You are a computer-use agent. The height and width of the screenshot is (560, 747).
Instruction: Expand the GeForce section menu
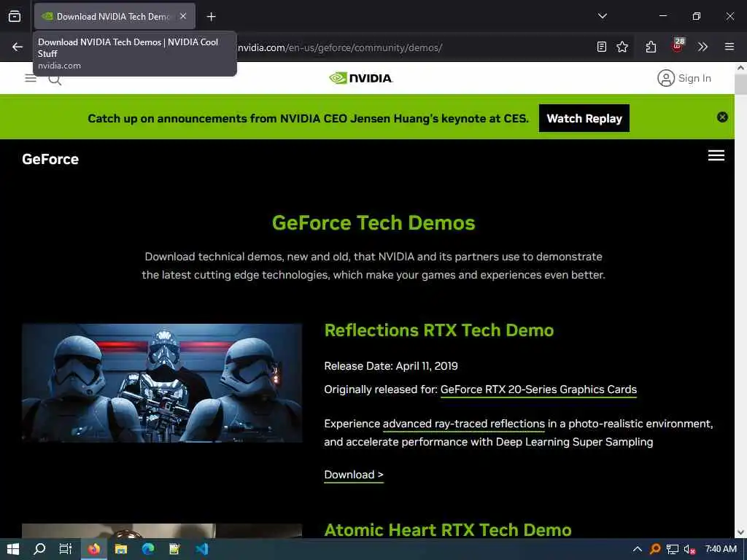[x=716, y=155]
